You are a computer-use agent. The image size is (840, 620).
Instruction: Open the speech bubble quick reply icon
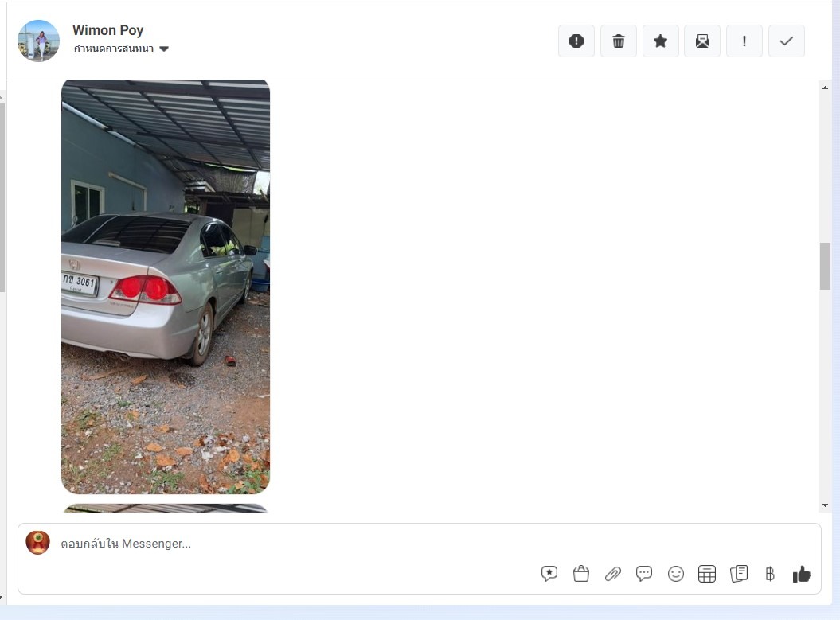644,574
